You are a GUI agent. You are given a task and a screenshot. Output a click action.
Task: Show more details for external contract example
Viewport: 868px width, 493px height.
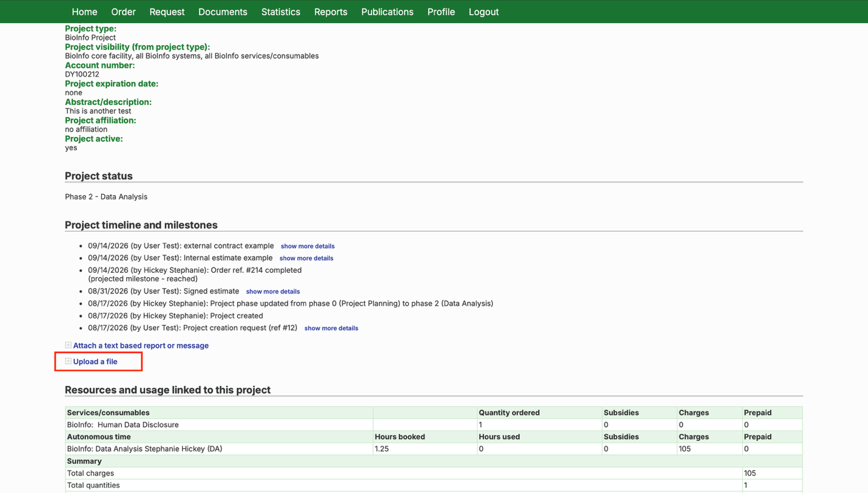click(x=308, y=246)
